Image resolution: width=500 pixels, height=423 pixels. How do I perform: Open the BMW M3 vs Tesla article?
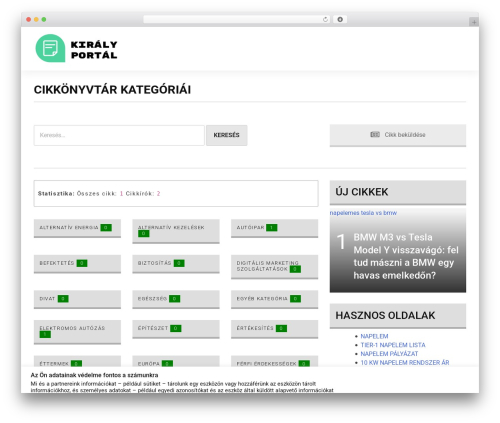[x=406, y=256]
